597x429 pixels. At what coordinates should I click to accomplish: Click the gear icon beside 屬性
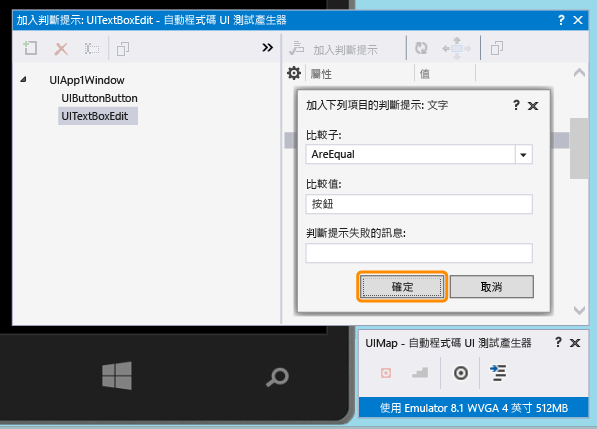click(294, 73)
